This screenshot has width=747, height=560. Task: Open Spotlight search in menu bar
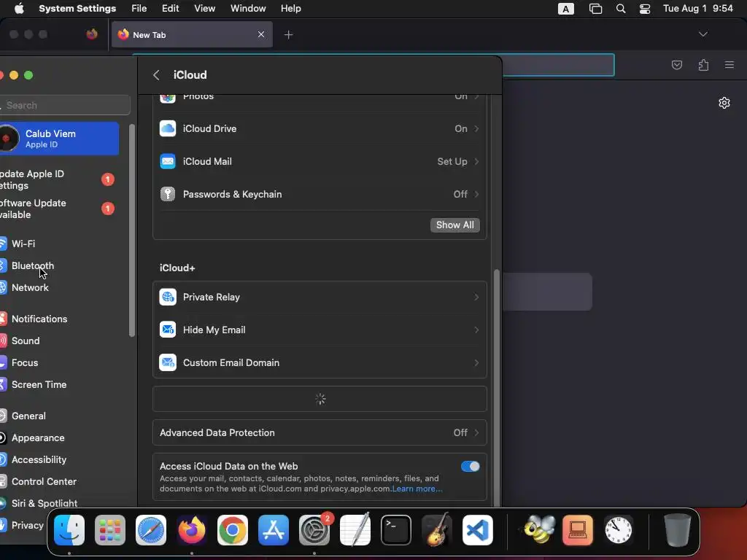click(621, 9)
